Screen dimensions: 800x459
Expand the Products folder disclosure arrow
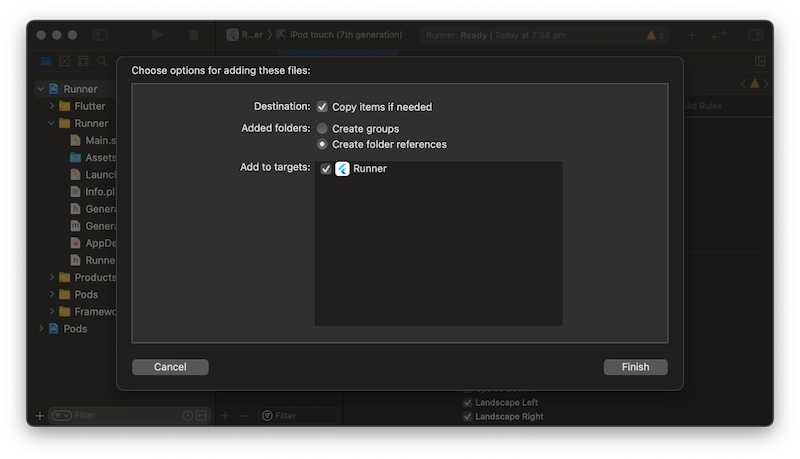(x=52, y=277)
